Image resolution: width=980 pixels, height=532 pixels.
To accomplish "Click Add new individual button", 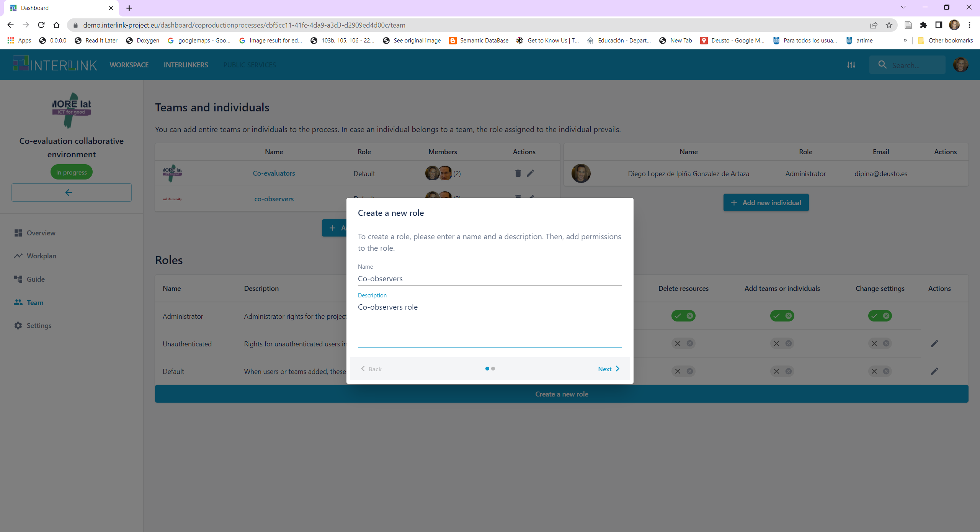I will [x=765, y=202].
